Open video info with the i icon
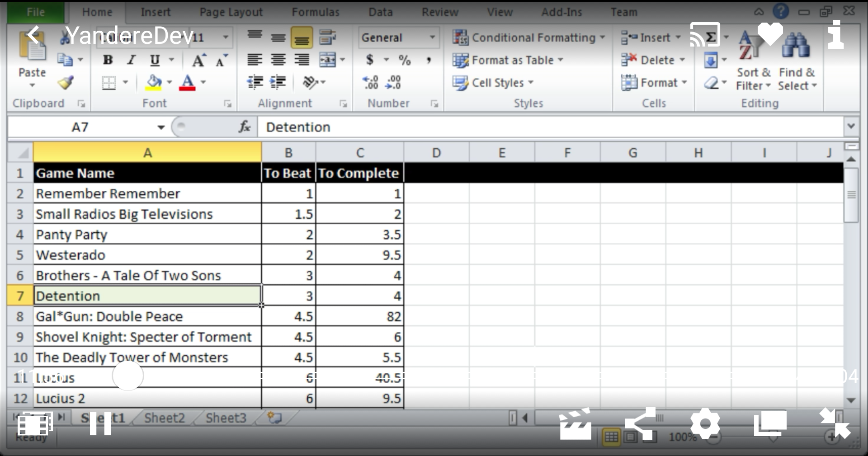Screen dimensions: 868x456 pyautogui.click(x=835, y=34)
